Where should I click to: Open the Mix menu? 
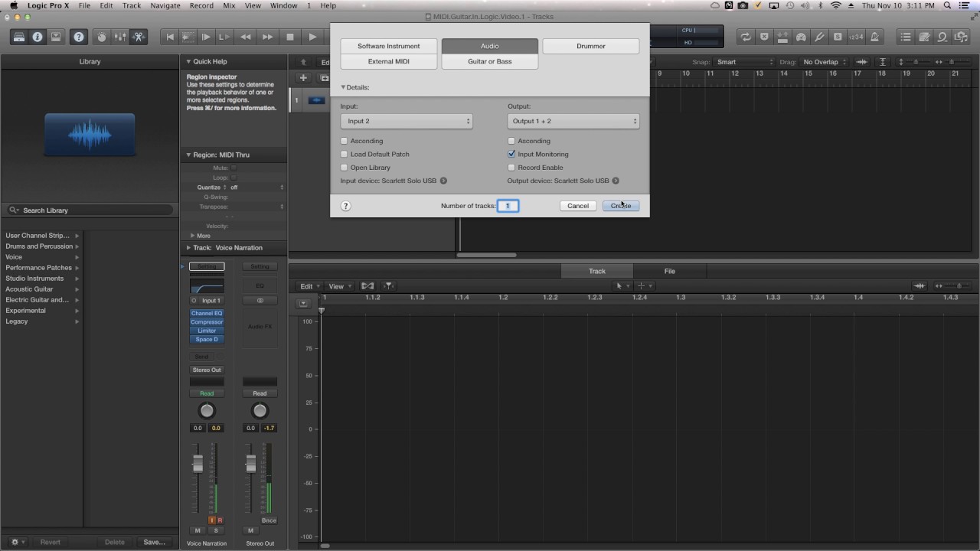[x=229, y=5]
